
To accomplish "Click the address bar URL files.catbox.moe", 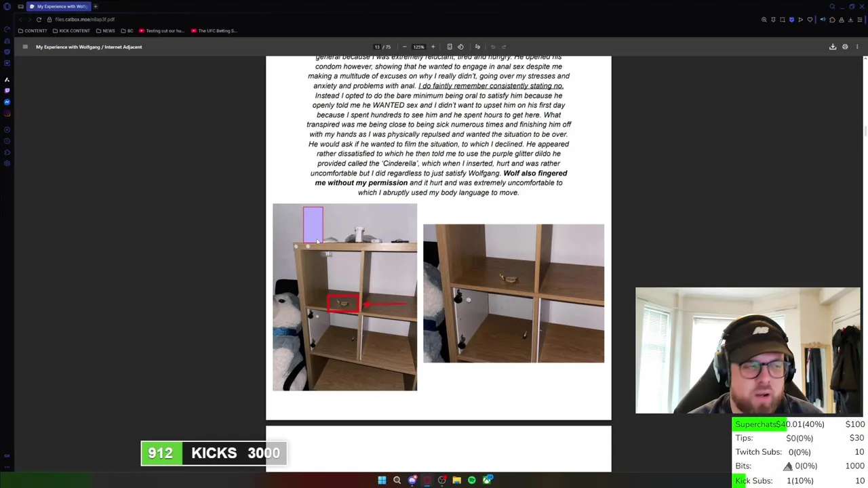I will (x=85, y=19).
